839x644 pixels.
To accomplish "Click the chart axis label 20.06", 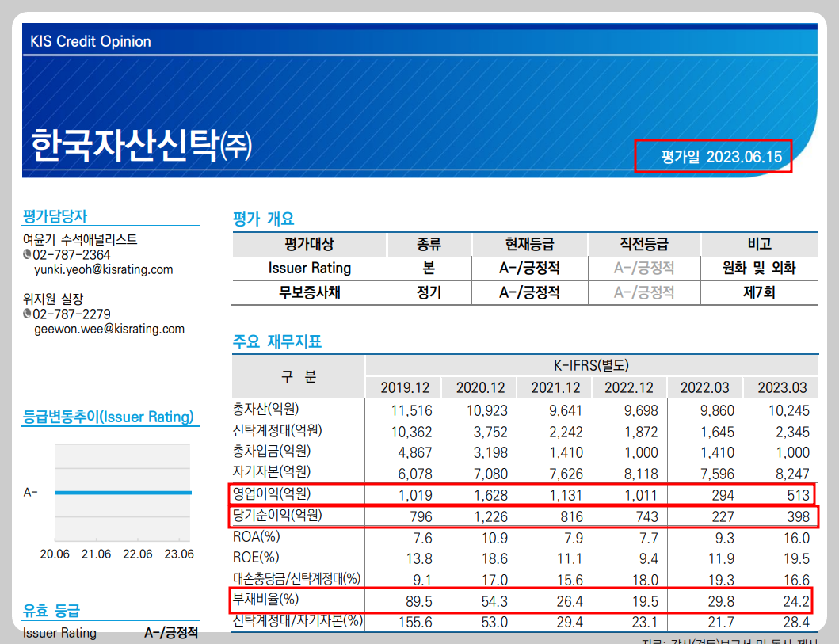I will coord(55,554).
